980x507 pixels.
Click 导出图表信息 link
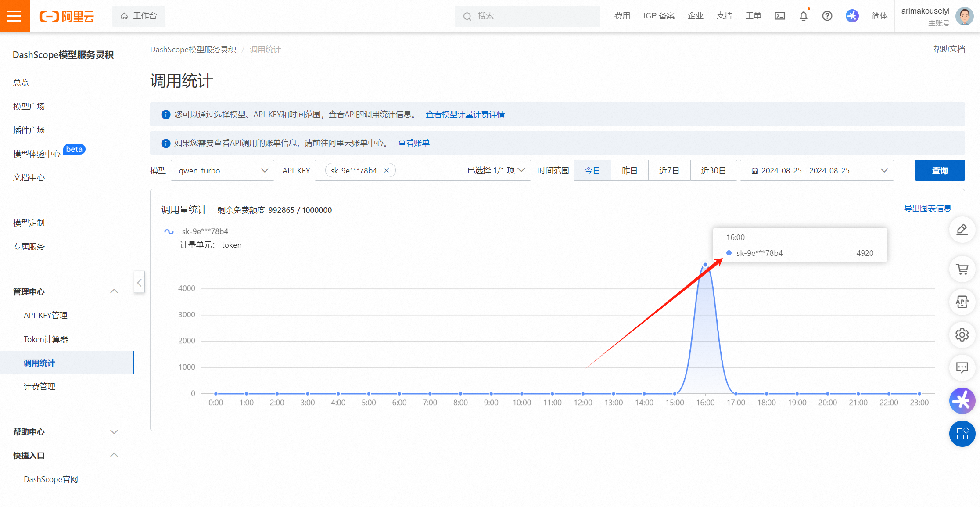click(927, 209)
